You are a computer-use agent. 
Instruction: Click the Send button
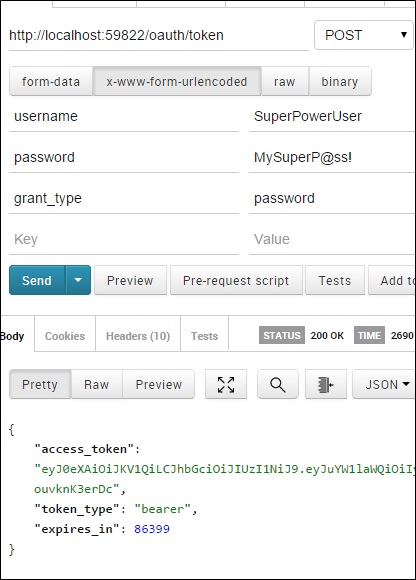[37, 280]
